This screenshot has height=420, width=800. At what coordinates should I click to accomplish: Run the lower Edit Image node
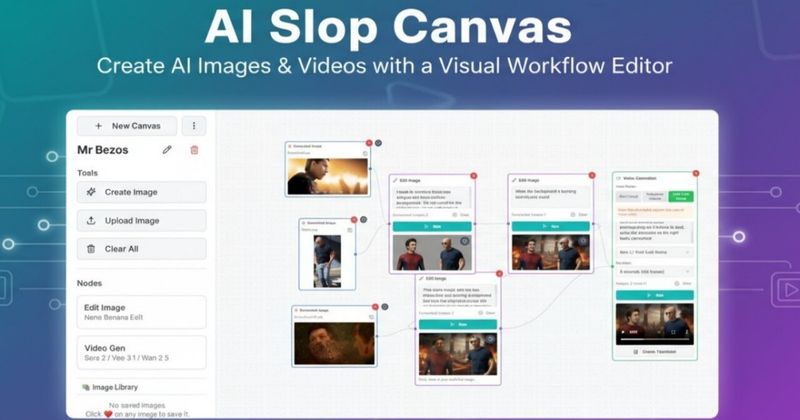click(458, 325)
